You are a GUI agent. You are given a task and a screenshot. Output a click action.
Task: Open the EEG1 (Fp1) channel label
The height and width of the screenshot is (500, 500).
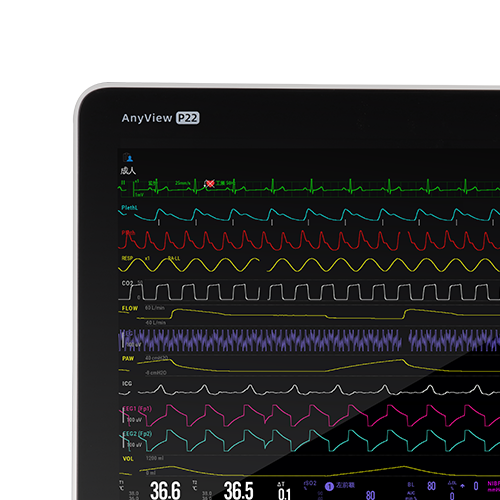(137, 409)
